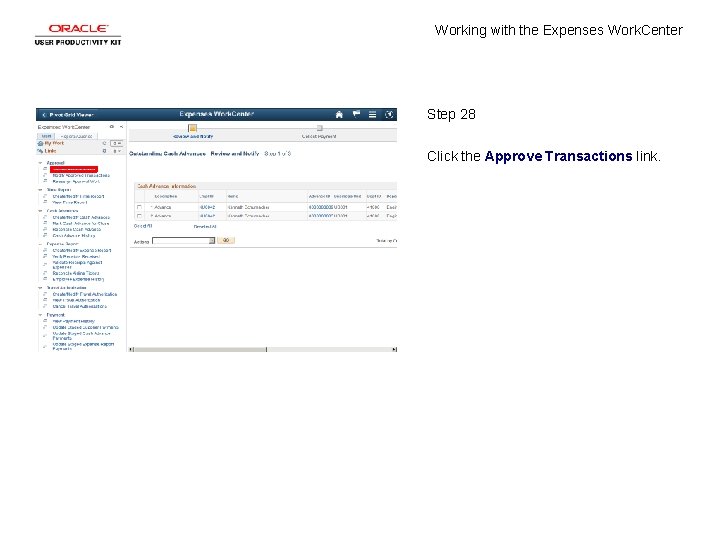Open Update Staged Cash Advance Payments link

pos(81,336)
